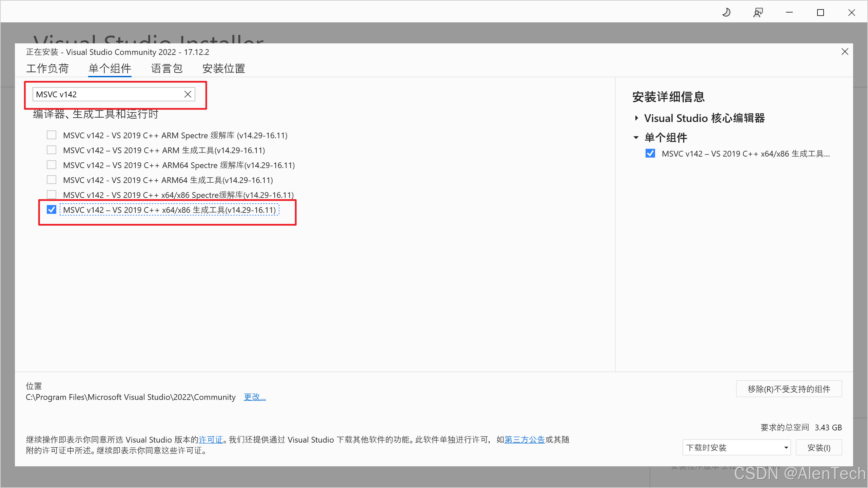Switch to the Workloads tab

47,68
